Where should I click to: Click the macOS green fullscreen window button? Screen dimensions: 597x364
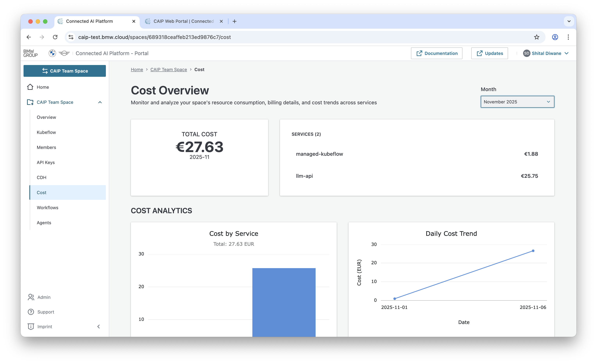(45, 21)
